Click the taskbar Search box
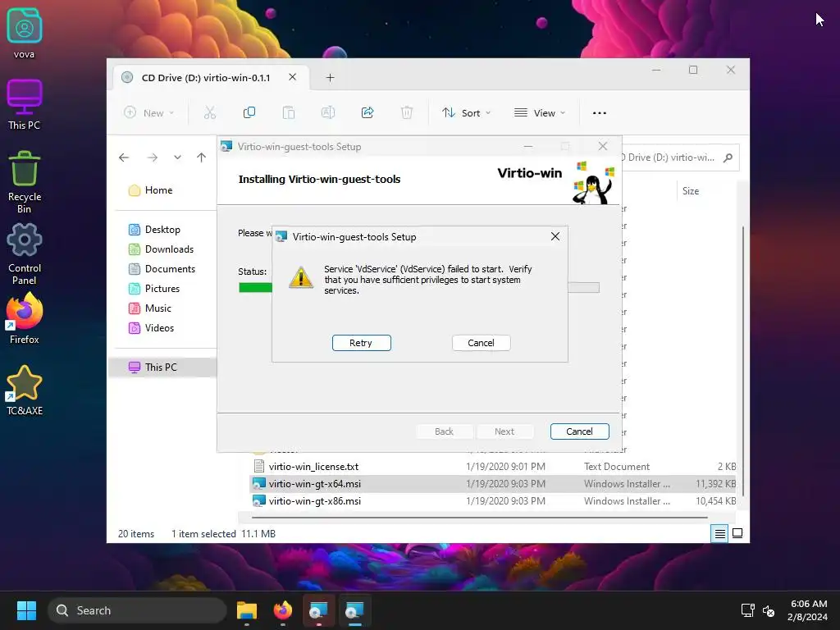This screenshot has height=630, width=840. [137, 610]
